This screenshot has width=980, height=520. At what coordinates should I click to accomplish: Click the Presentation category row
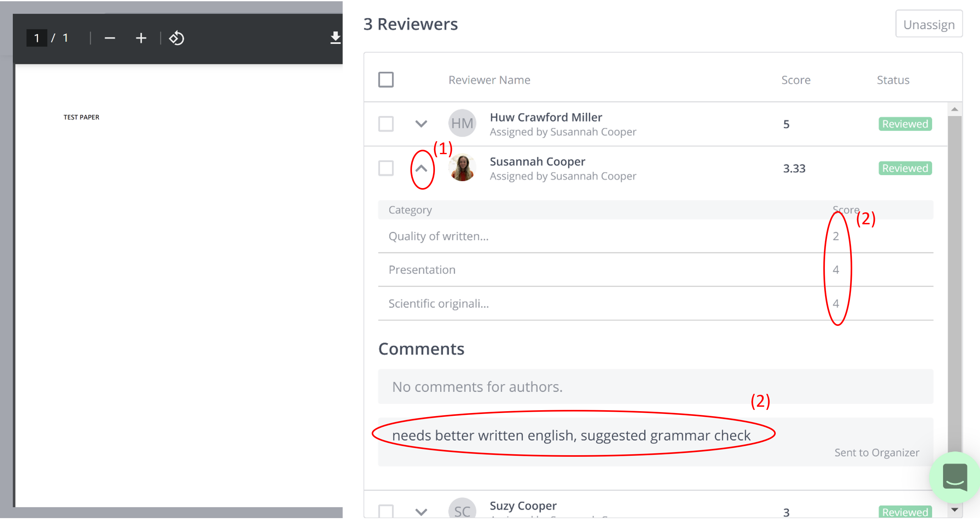(656, 270)
